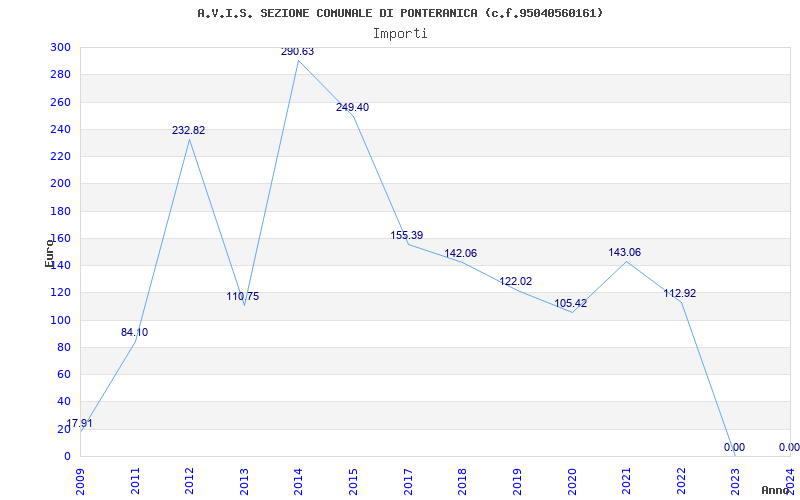800x500 pixels.
Task: Click the 200 y-axis tick label
Action: (60, 184)
